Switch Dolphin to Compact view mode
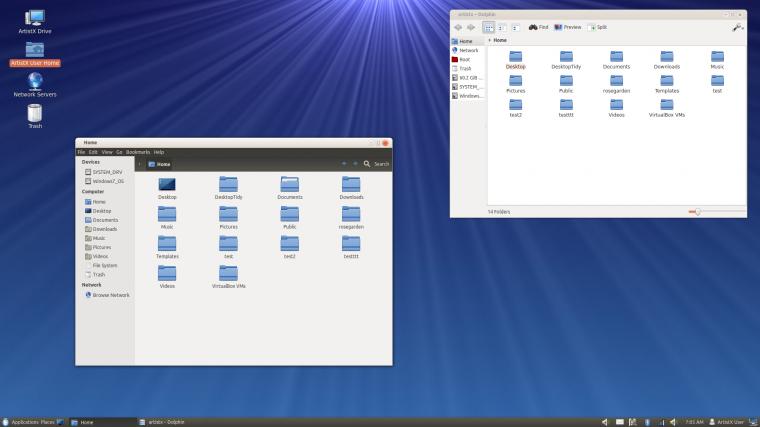The height and width of the screenshot is (427, 760). click(502, 28)
